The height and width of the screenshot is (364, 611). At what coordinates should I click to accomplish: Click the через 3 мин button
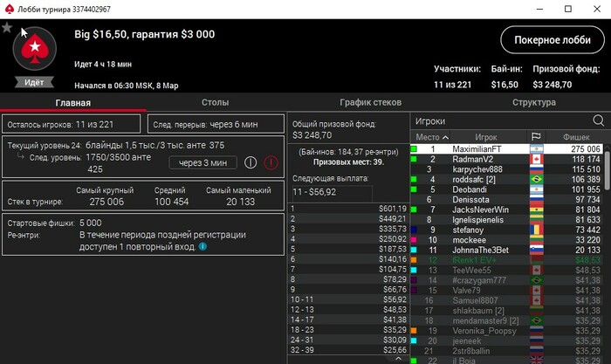pyautogui.click(x=203, y=162)
